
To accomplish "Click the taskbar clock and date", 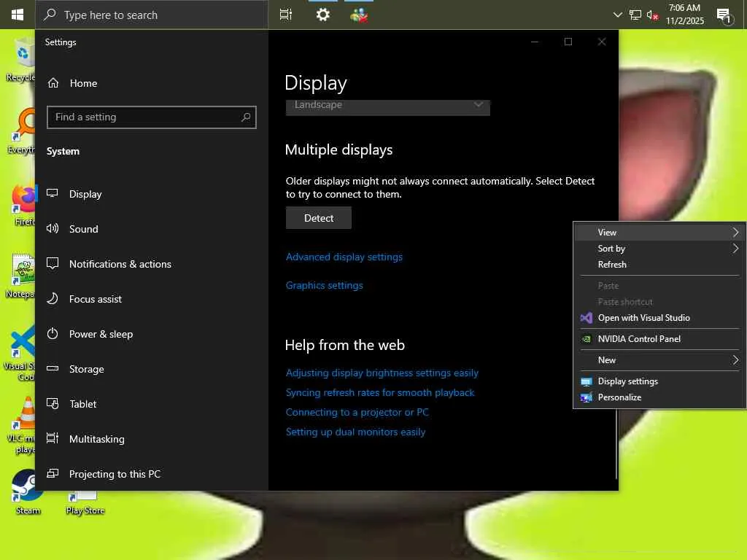I will [x=684, y=15].
